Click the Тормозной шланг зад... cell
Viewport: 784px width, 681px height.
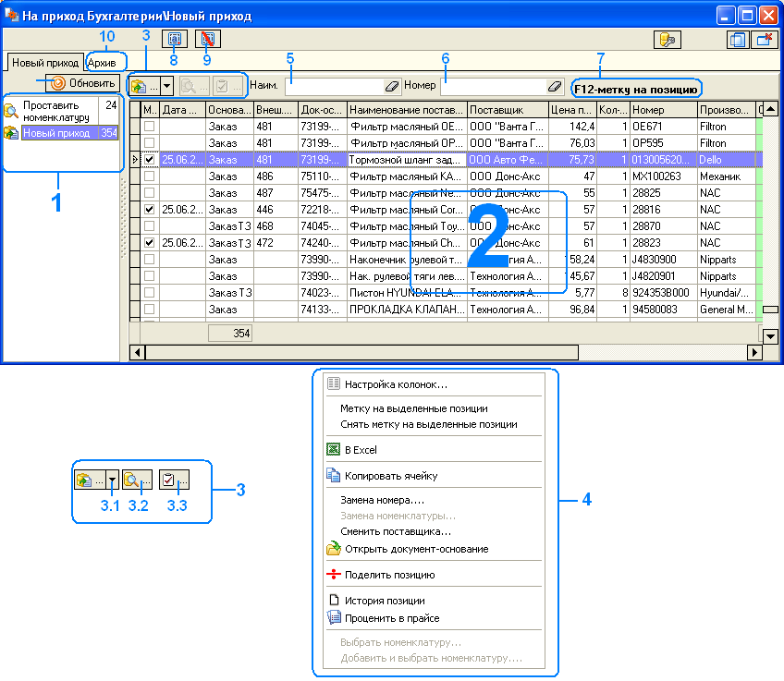(x=407, y=159)
